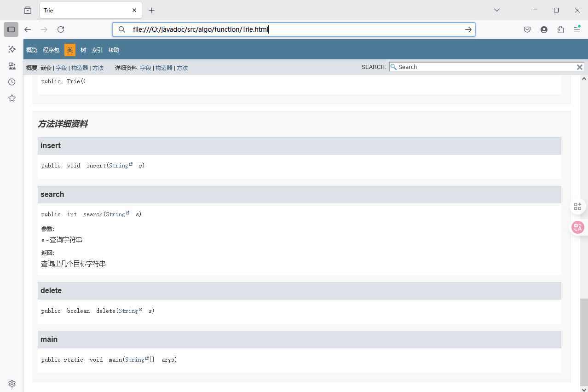Go forward to the next page
588x392 pixels.
pyautogui.click(x=44, y=29)
